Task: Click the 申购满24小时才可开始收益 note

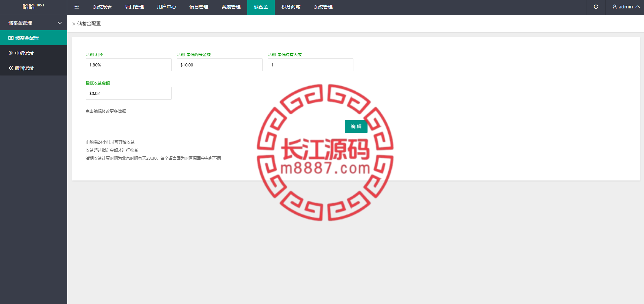Action: [110, 142]
